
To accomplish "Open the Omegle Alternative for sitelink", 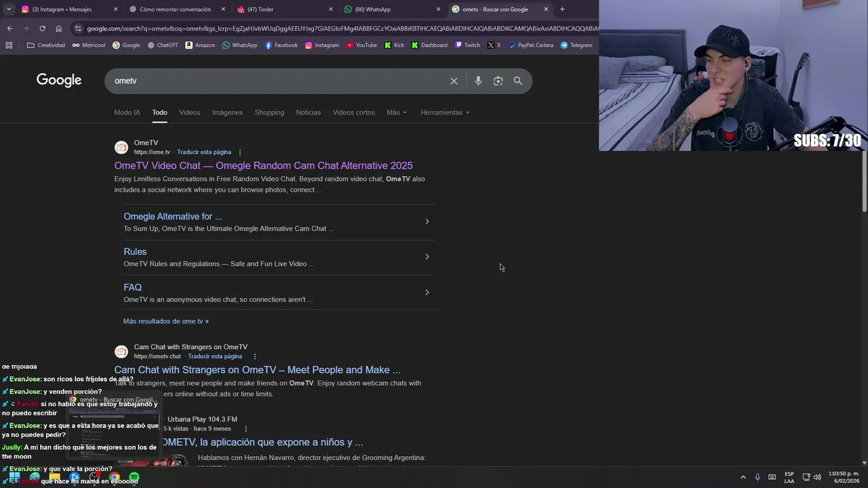I will click(173, 216).
